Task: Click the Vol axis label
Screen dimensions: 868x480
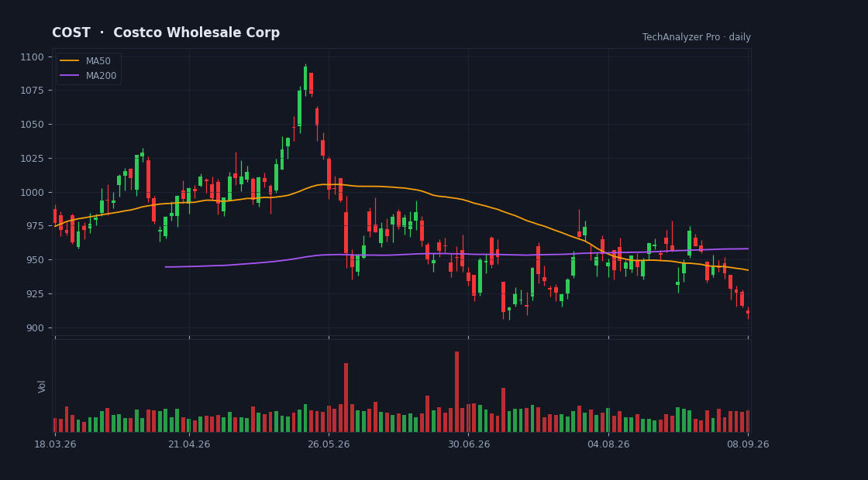Action: [x=42, y=386]
